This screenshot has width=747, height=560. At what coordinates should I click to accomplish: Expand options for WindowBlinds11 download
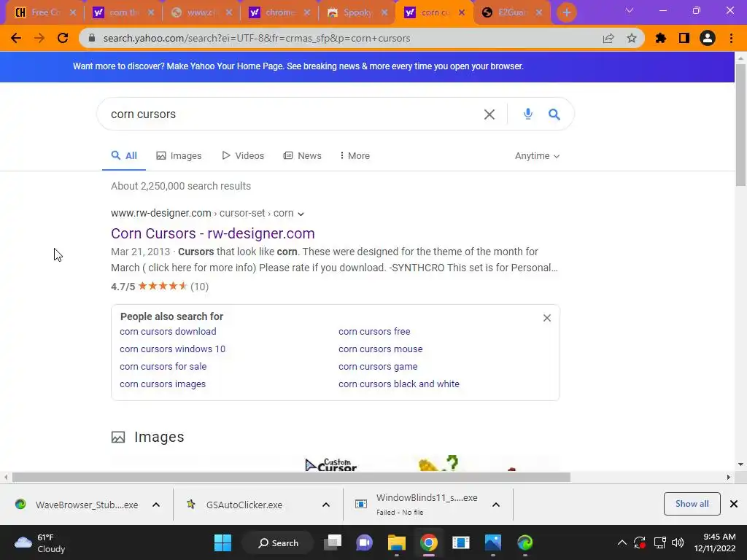[496, 505]
